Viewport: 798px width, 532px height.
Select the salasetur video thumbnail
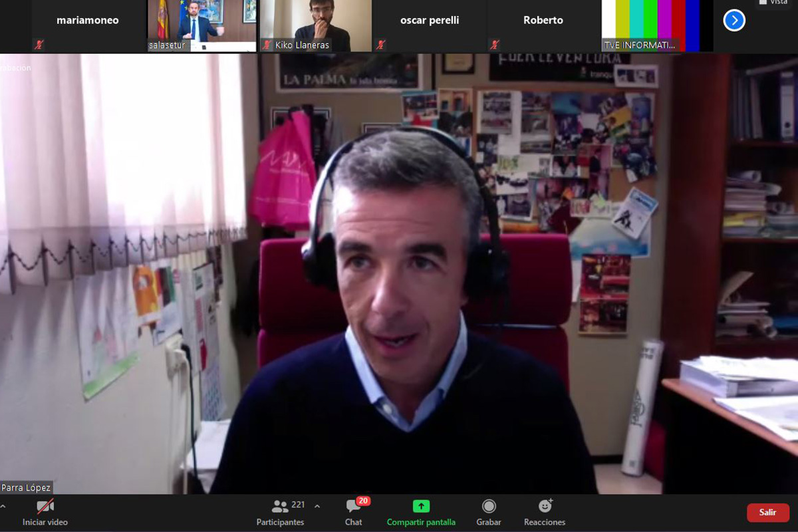(201, 25)
